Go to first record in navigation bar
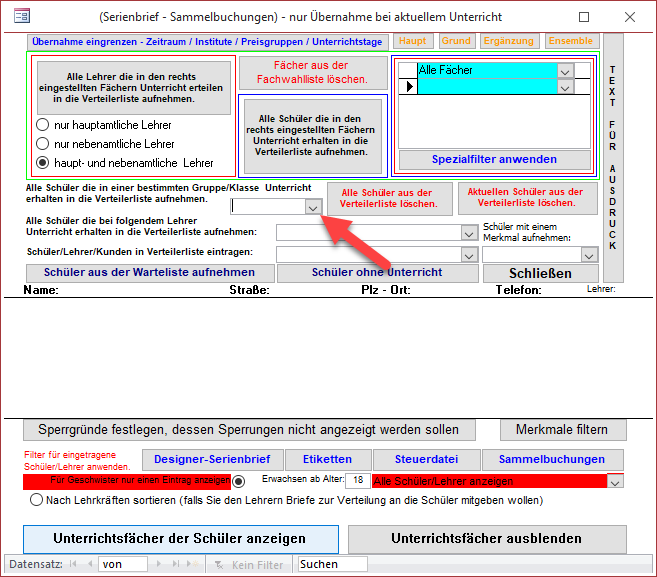 (x=74, y=564)
